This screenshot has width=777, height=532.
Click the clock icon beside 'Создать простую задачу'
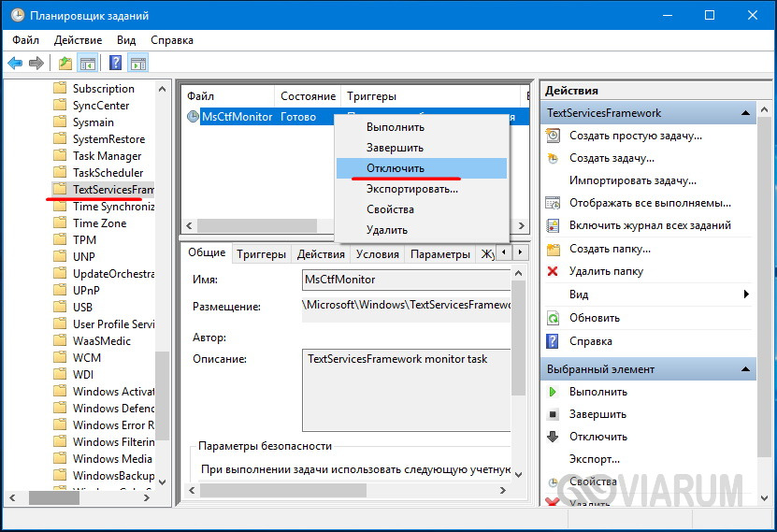click(553, 136)
